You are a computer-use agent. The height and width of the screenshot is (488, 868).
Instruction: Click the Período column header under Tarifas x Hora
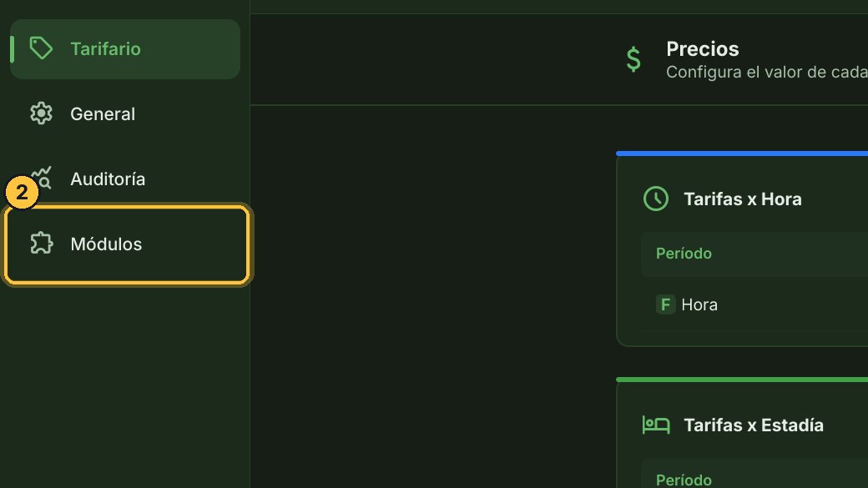pyautogui.click(x=684, y=254)
